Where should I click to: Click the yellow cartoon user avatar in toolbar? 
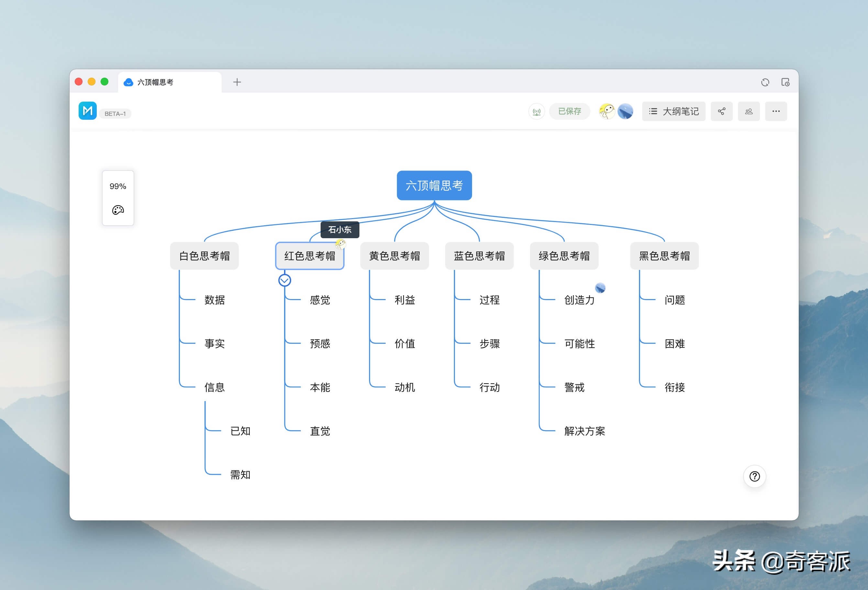(607, 111)
